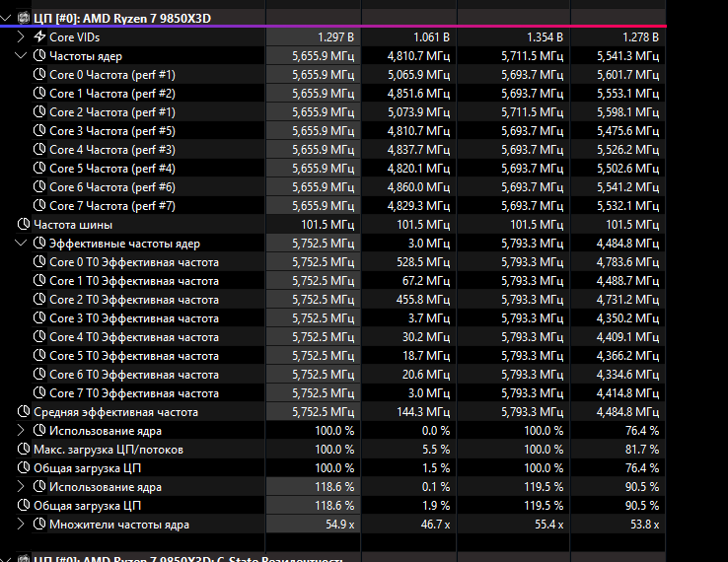This screenshot has width=728, height=562.
Task: Collapse the AMD Ryzen 7 9850X3D CPU node
Action: point(6,18)
